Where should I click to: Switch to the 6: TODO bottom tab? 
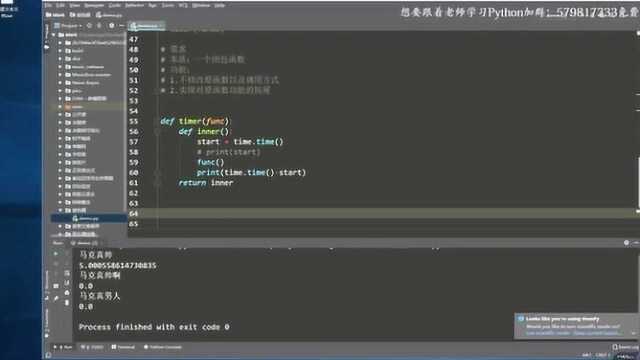click(x=92, y=347)
